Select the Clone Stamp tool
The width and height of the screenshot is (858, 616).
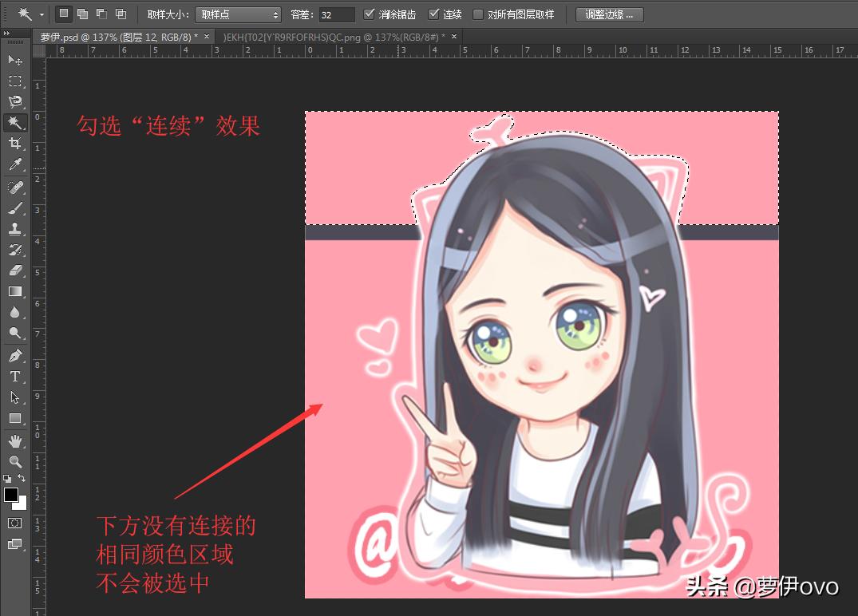[x=14, y=230]
